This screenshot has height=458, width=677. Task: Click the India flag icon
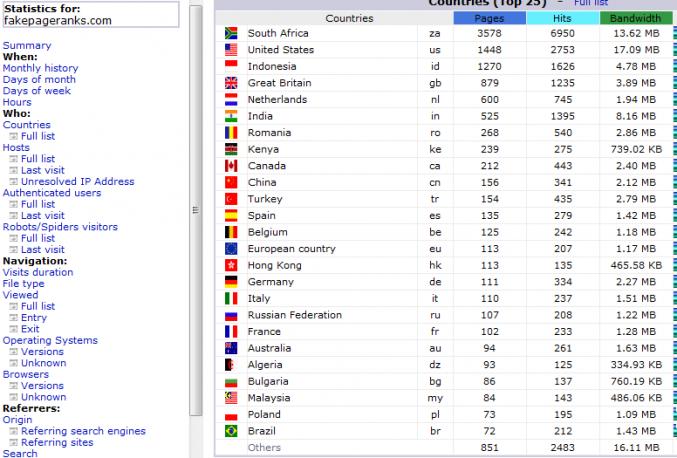point(231,116)
